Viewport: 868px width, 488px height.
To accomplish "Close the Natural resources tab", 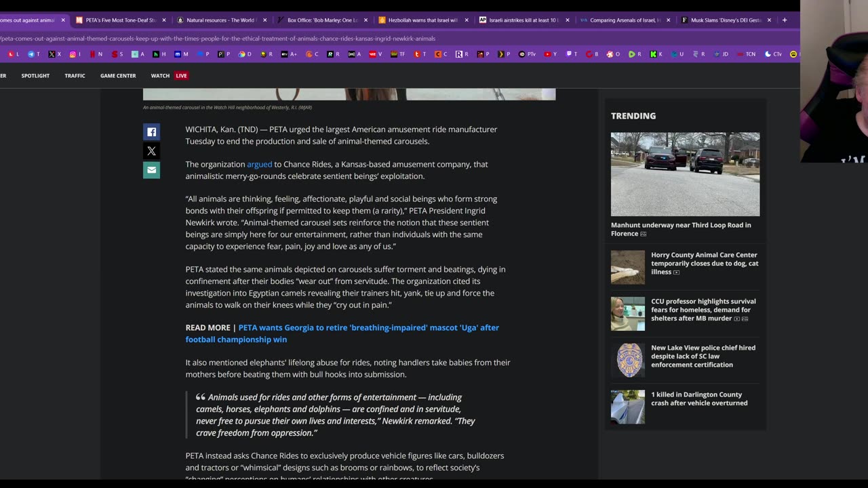I will tap(264, 20).
